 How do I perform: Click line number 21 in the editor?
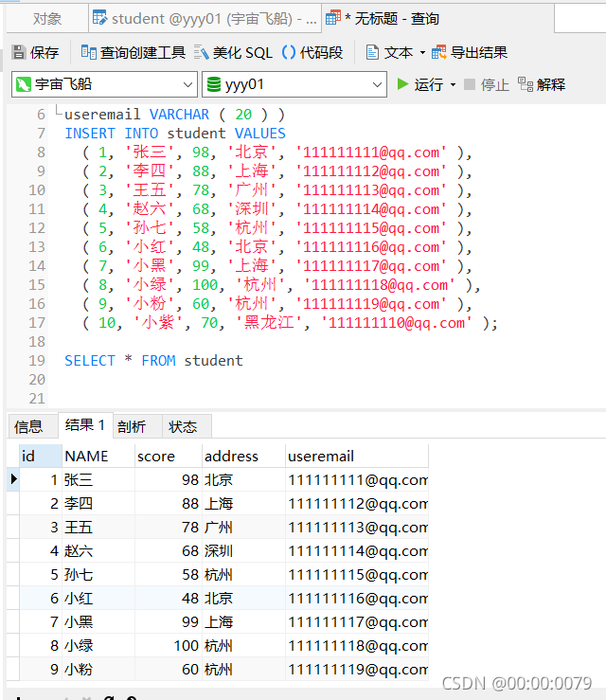click(x=37, y=398)
